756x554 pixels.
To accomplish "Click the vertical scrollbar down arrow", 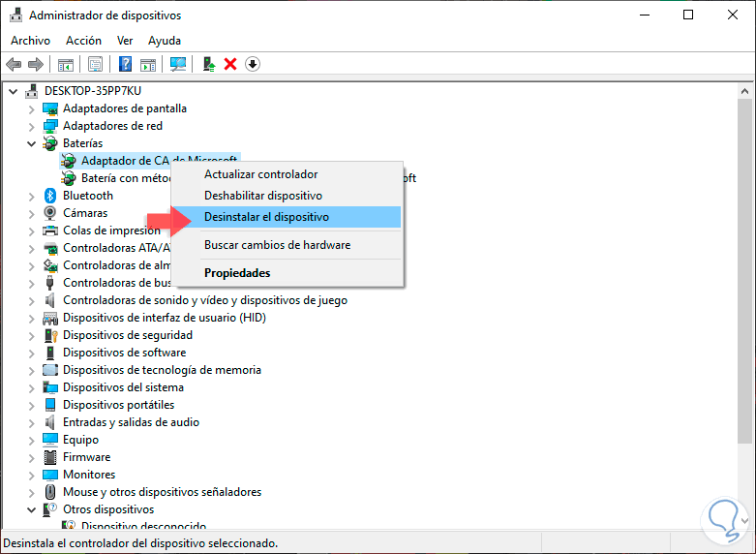I will point(745,521).
